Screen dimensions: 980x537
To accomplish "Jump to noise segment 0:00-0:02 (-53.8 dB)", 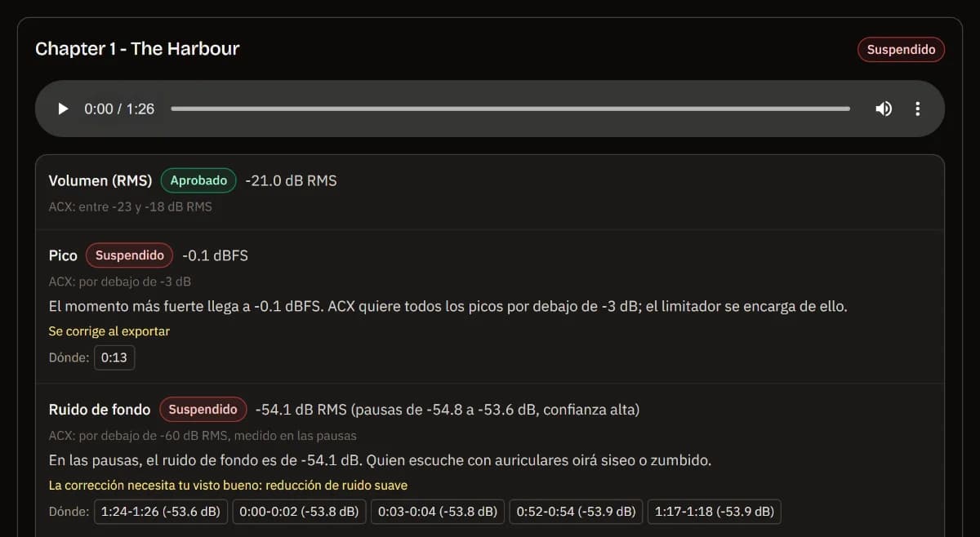I will 299,512.
